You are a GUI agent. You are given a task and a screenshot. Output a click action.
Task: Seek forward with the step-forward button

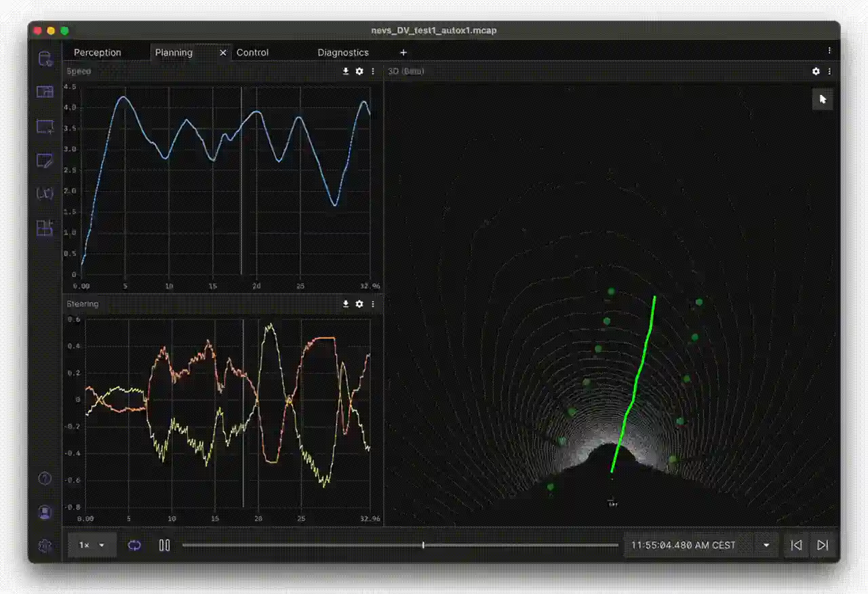[823, 545]
